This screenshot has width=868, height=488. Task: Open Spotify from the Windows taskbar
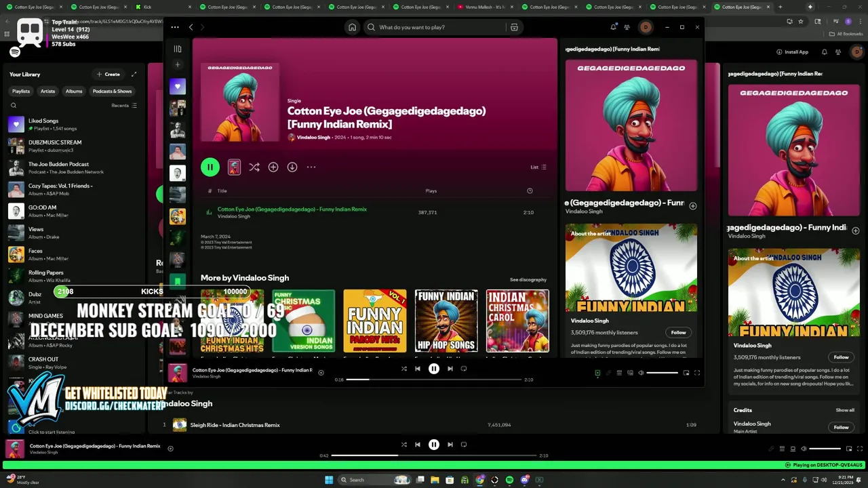click(x=509, y=480)
